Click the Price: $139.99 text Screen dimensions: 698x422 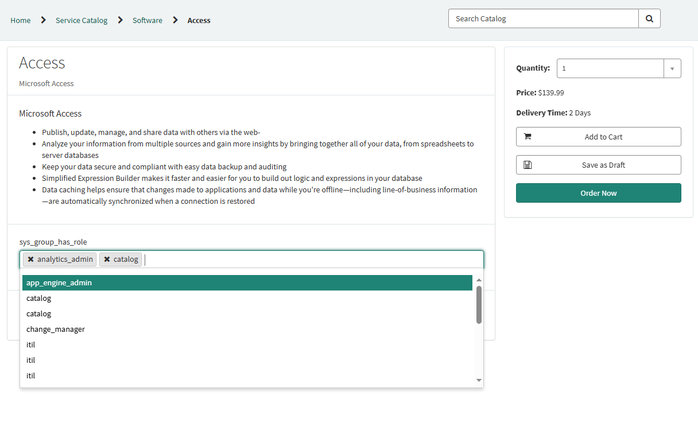[x=540, y=93]
